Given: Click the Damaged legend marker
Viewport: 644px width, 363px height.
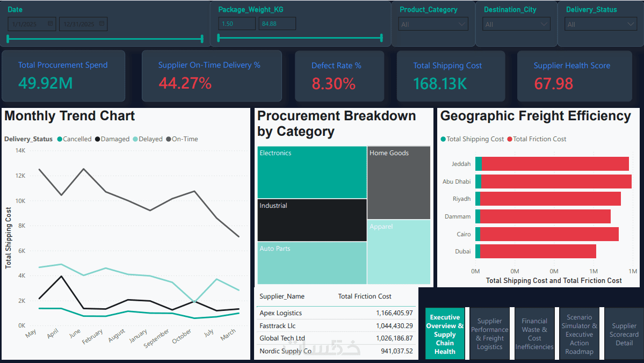Looking at the screenshot, I should click(x=97, y=139).
